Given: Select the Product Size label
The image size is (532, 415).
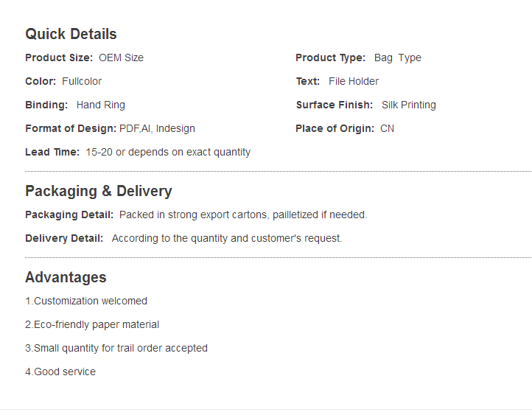Looking at the screenshot, I should (x=59, y=57).
